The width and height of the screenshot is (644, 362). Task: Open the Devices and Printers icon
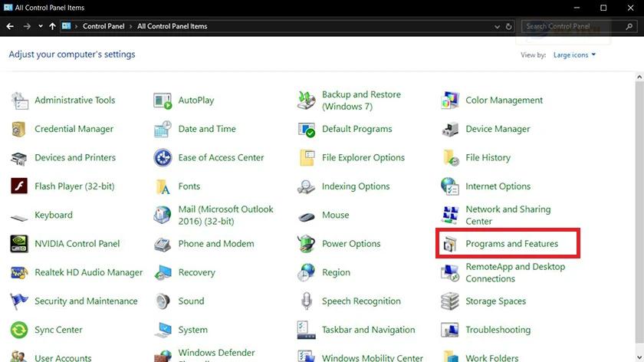19,158
